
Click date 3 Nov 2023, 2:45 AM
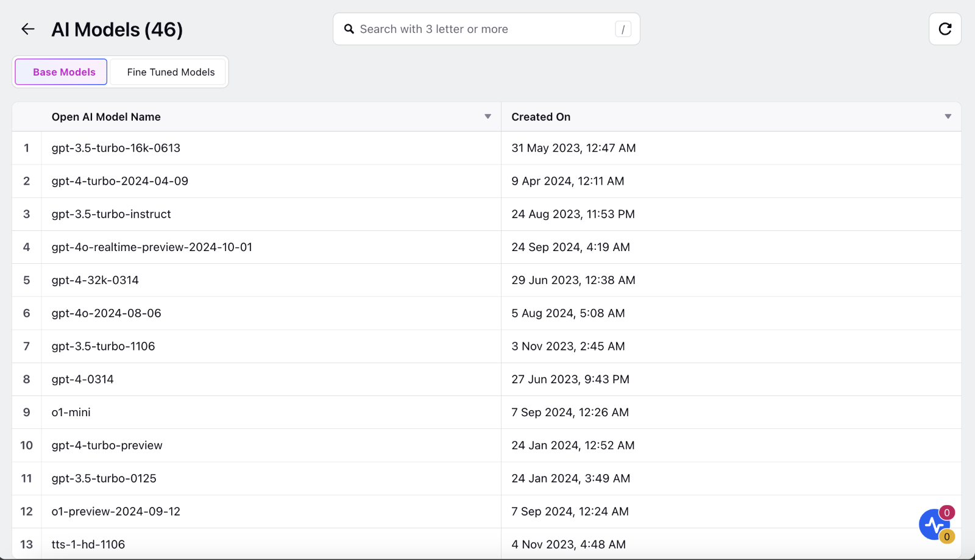coord(568,346)
